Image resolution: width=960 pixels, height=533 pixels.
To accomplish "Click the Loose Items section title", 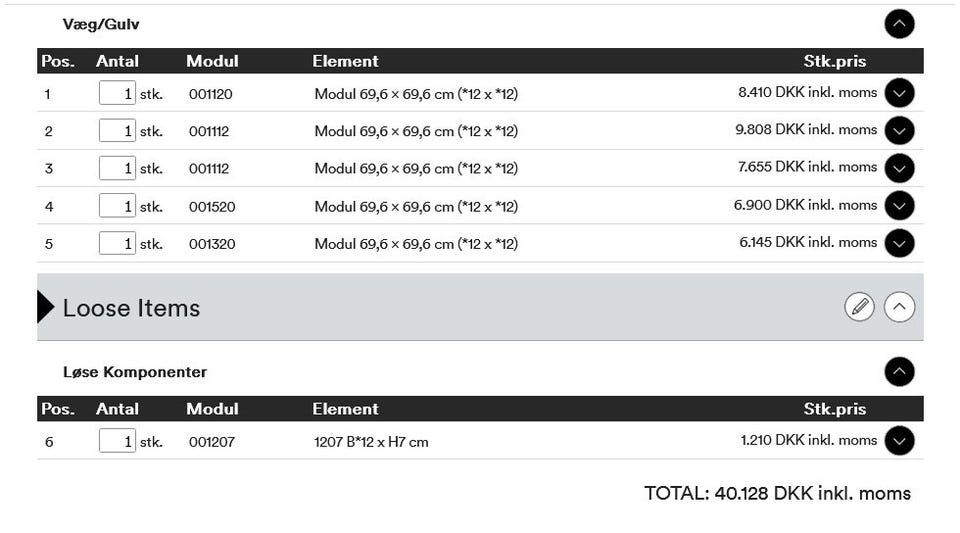I will [131, 308].
